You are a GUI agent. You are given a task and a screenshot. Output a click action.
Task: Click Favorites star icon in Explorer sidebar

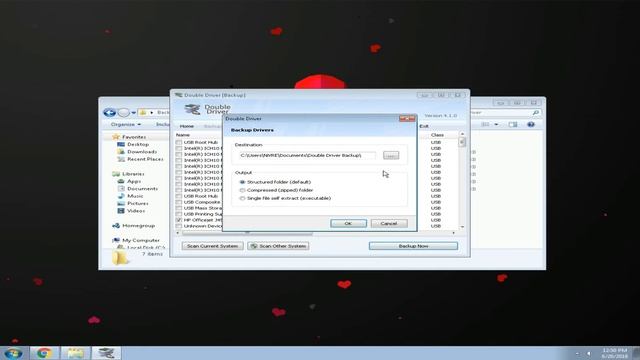coord(116,137)
